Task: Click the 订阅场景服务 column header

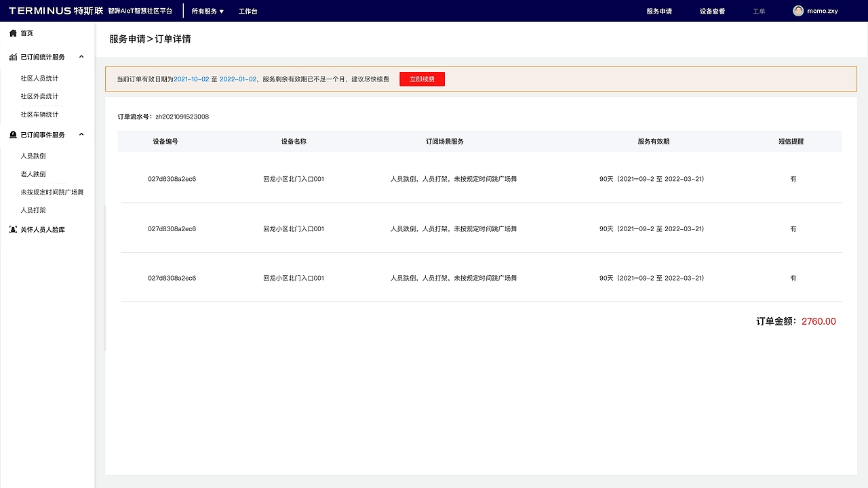Action: 445,142
